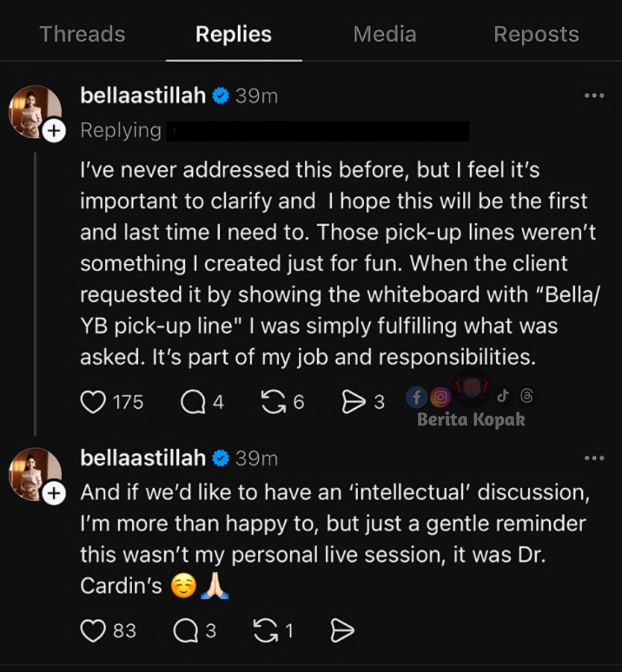Open comments on the second reply
This screenshot has height=672, width=622.
pos(185,631)
